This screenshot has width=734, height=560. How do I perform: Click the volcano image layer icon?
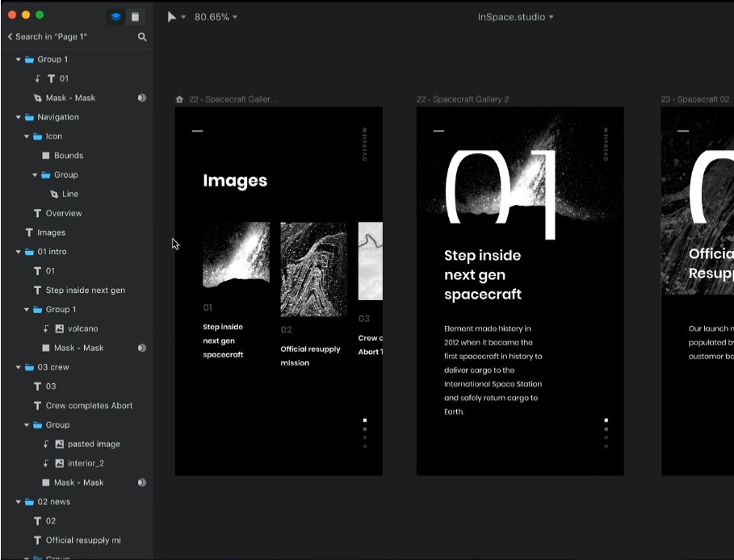(59, 329)
